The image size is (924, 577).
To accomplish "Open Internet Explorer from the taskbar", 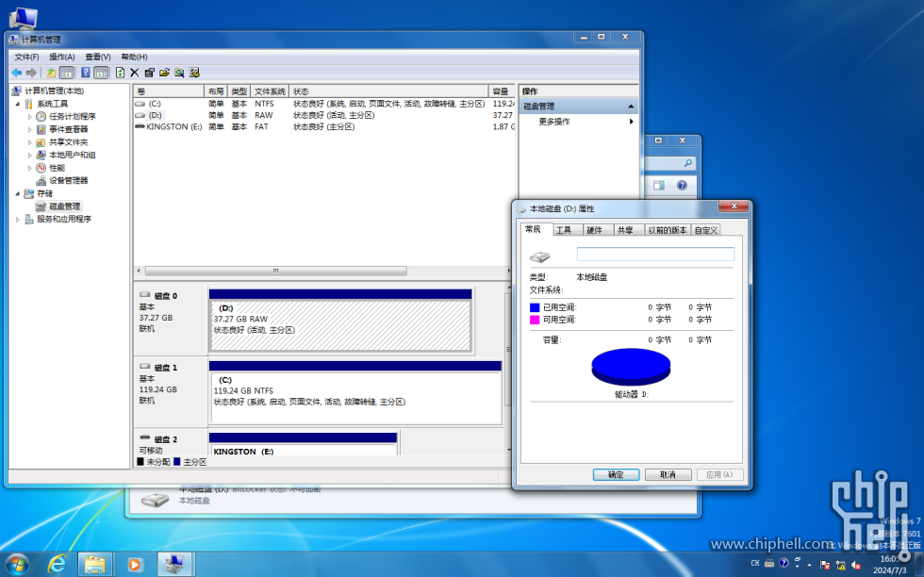I will pyautogui.click(x=57, y=565).
